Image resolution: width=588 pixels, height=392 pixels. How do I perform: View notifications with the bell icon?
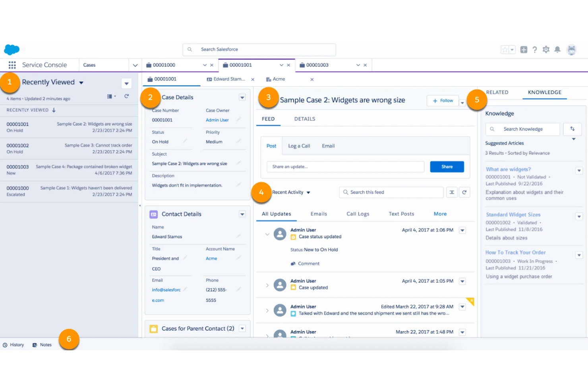(x=557, y=49)
